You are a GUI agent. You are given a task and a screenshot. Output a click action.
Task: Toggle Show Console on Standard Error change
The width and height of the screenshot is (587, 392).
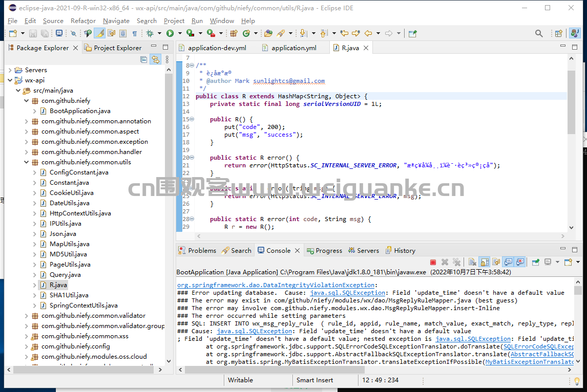pyautogui.click(x=520, y=262)
